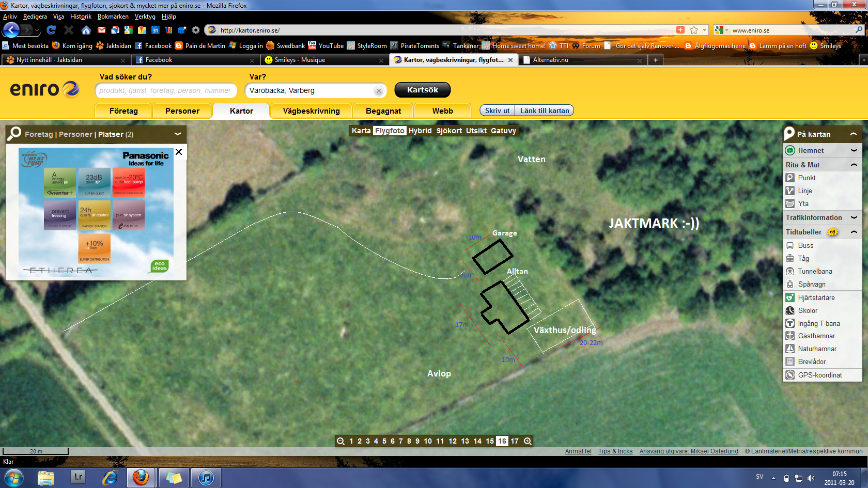Expand the Trafikinformation section
The width and height of the screenshot is (868, 488).
[x=854, y=217]
